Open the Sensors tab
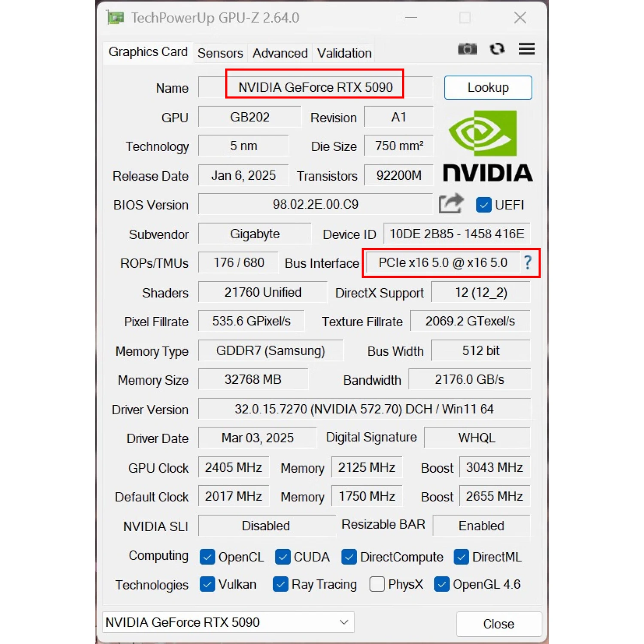 (x=220, y=53)
